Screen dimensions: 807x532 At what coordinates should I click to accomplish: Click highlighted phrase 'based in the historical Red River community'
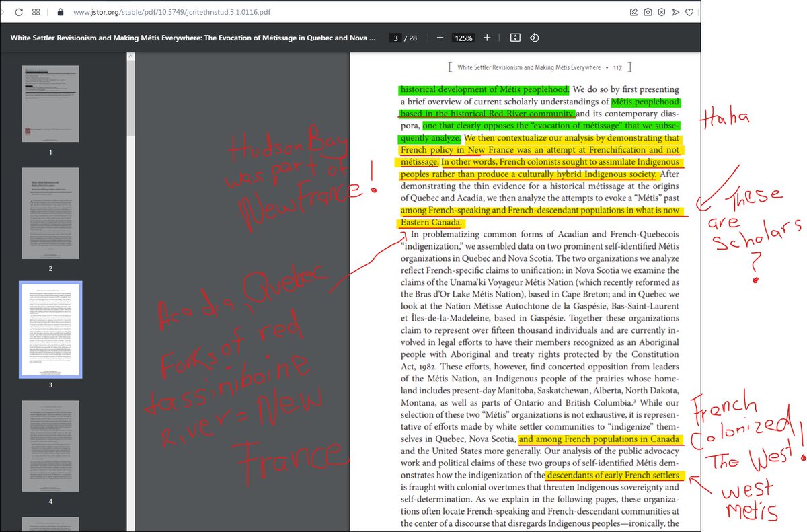pyautogui.click(x=487, y=114)
